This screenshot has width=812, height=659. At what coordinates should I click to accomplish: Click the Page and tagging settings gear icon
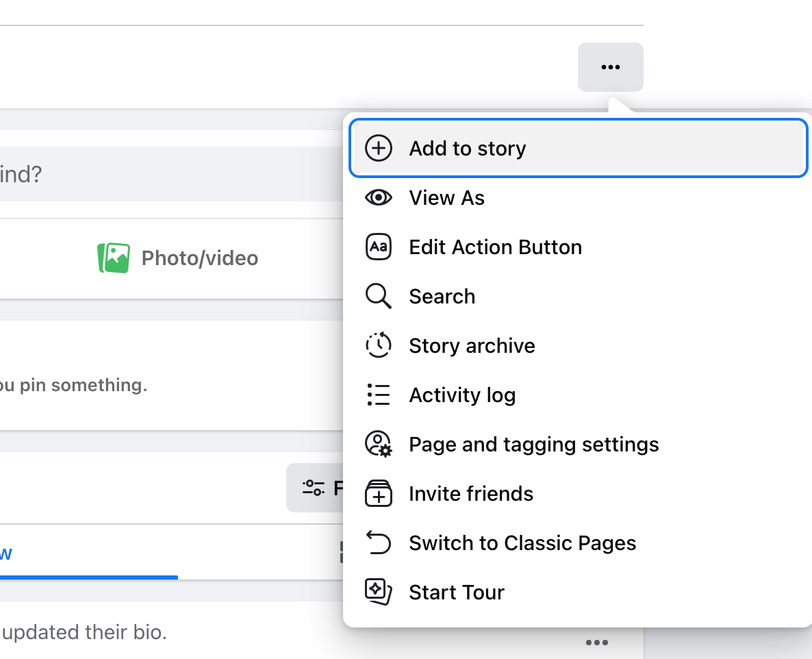[379, 445]
